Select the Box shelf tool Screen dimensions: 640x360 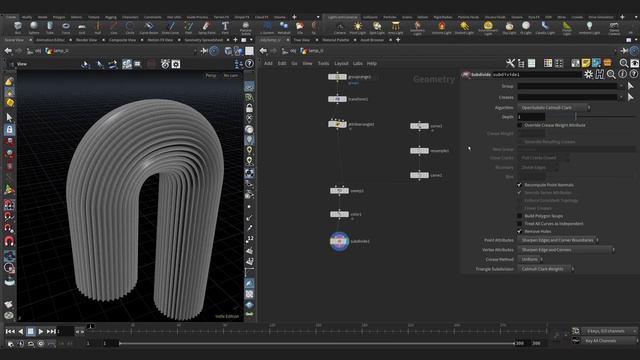[18, 28]
